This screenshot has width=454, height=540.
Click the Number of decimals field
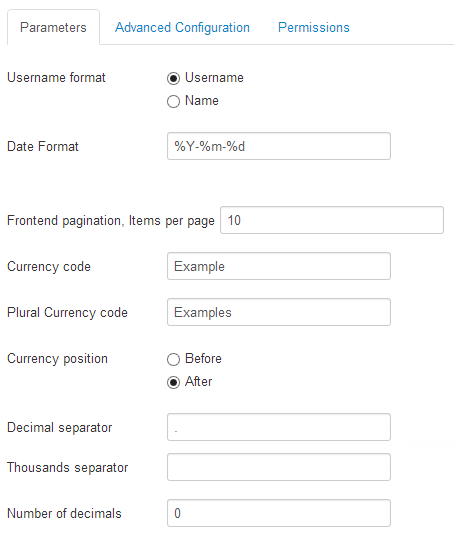279,513
